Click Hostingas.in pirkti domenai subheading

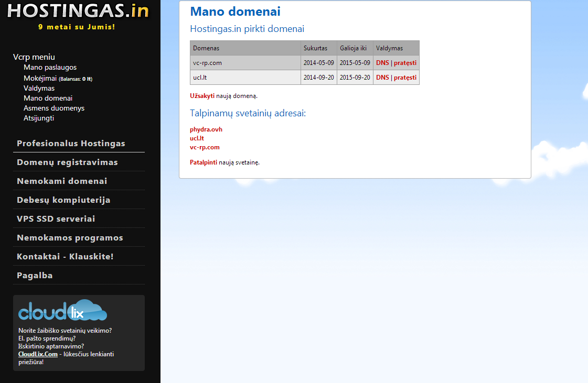[247, 29]
